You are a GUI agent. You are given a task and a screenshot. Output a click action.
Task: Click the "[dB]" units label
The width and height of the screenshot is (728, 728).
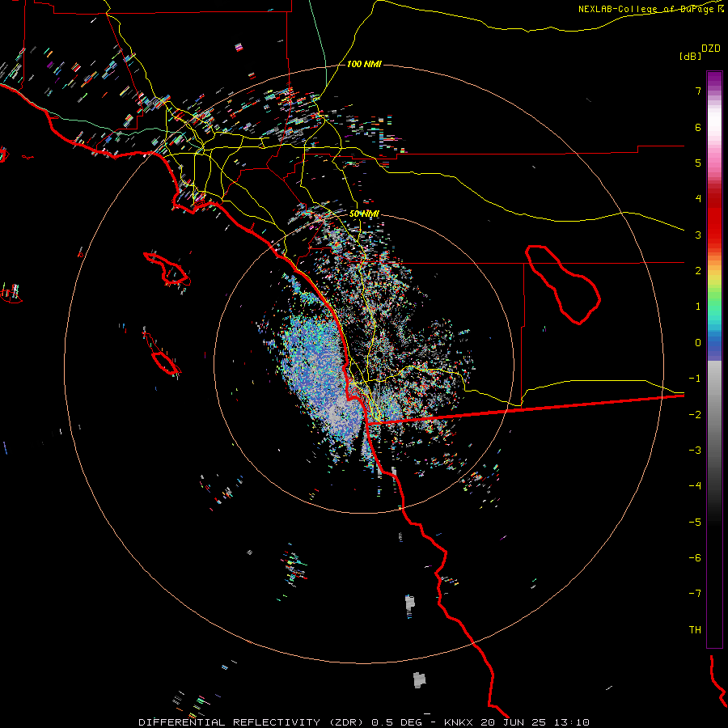(690, 56)
